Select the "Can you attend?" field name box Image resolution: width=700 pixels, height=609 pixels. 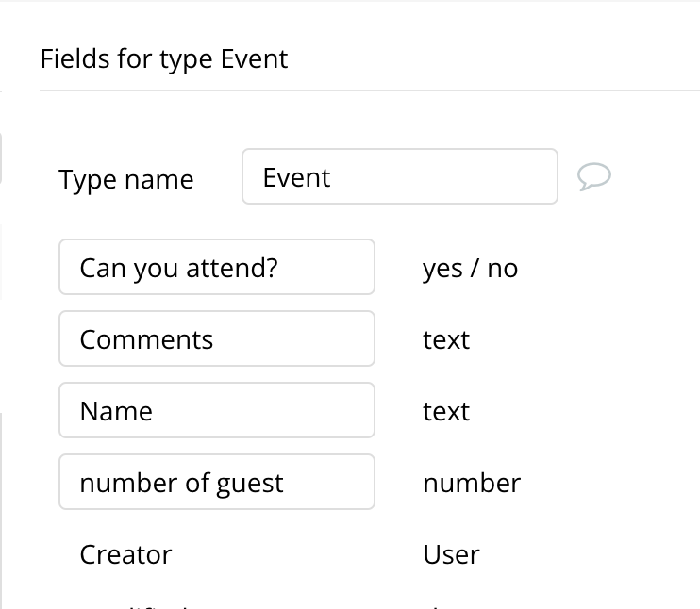217,268
